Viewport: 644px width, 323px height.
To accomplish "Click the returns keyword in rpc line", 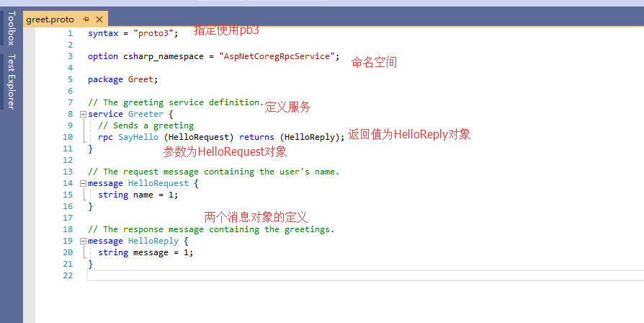I will click(256, 137).
